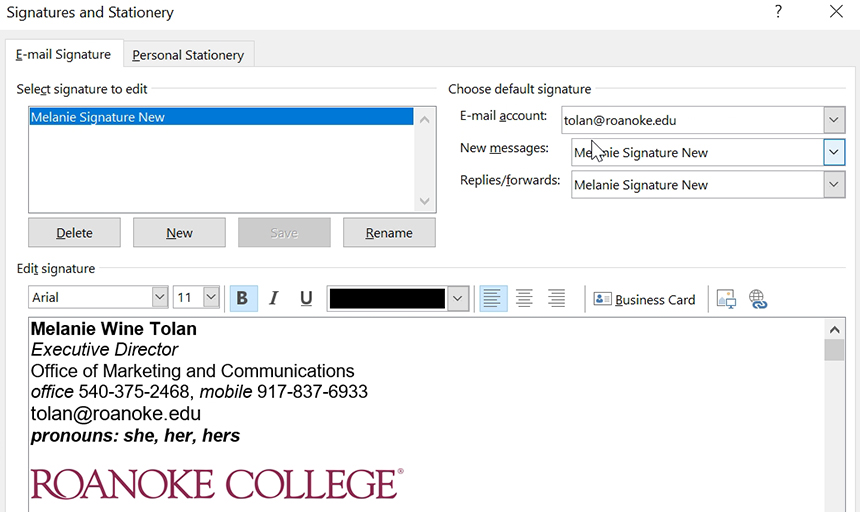The height and width of the screenshot is (512, 860).
Task: Open the help question mark
Action: tap(778, 12)
